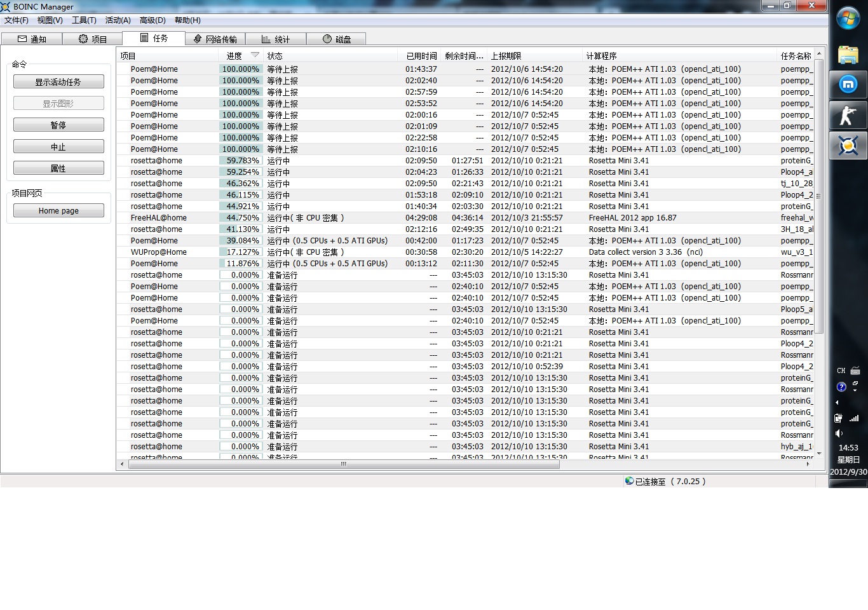Select the 任务 tab
The height and width of the screenshot is (610, 868).
coord(153,38)
